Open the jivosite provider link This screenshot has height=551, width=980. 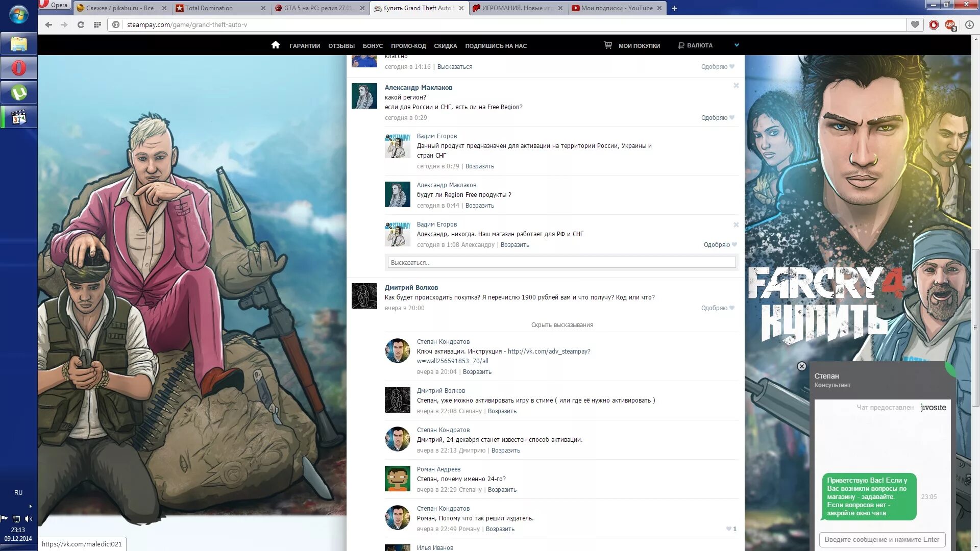(933, 408)
